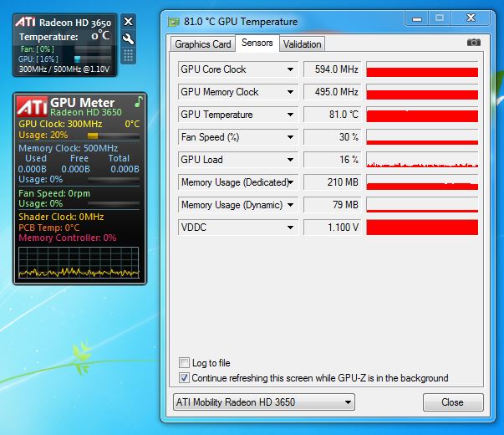The height and width of the screenshot is (435, 504).
Task: Click the Fan Speed history graph
Action: pyautogui.click(x=422, y=137)
